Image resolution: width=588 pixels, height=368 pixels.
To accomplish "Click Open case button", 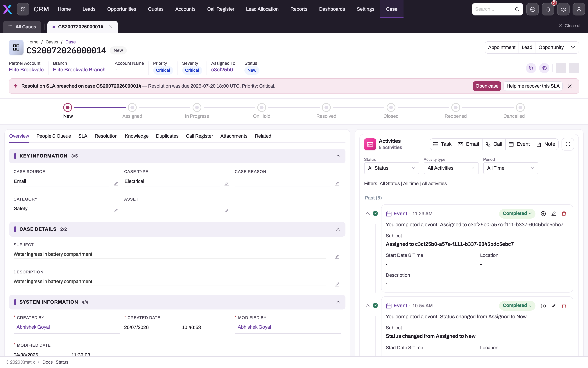I will click(x=487, y=86).
